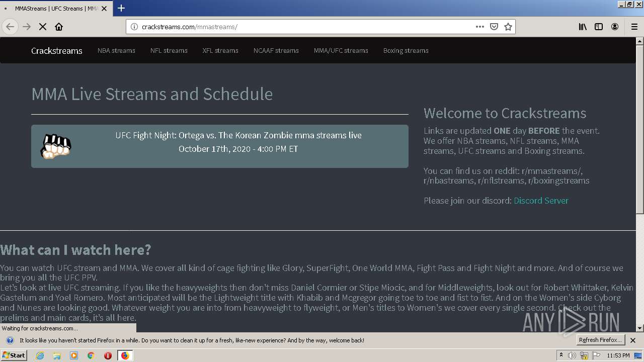Click the 'October 17th, 2020 - 4:00 PM ET' text
Image resolution: width=644 pixels, height=362 pixels.
click(x=238, y=149)
